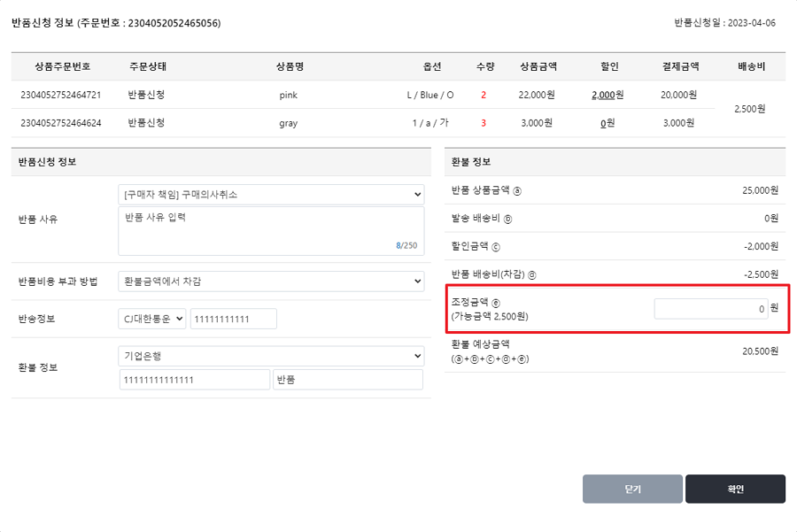The image size is (797, 532).
Task: Click the 2,000원 discount link
Action: (x=607, y=95)
